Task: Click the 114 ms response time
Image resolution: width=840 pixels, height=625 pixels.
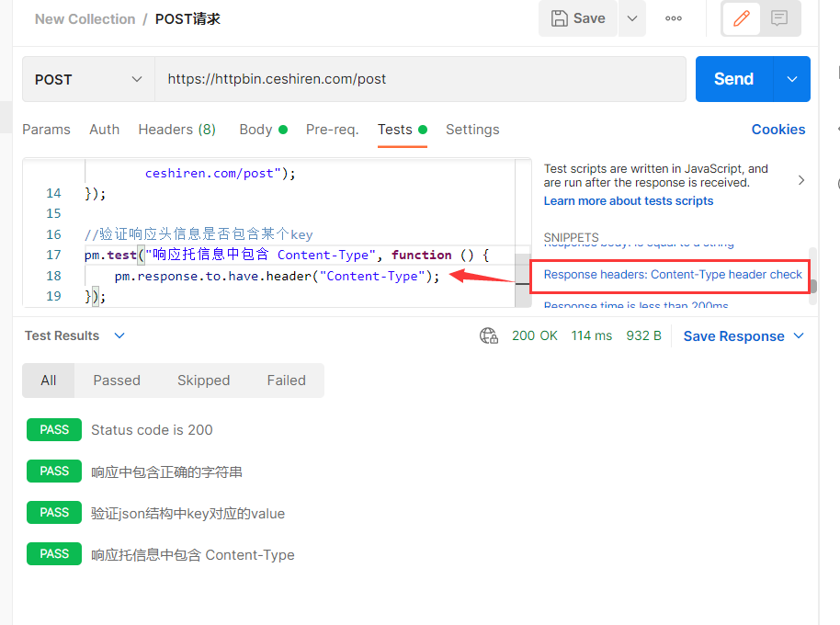Action: click(592, 335)
